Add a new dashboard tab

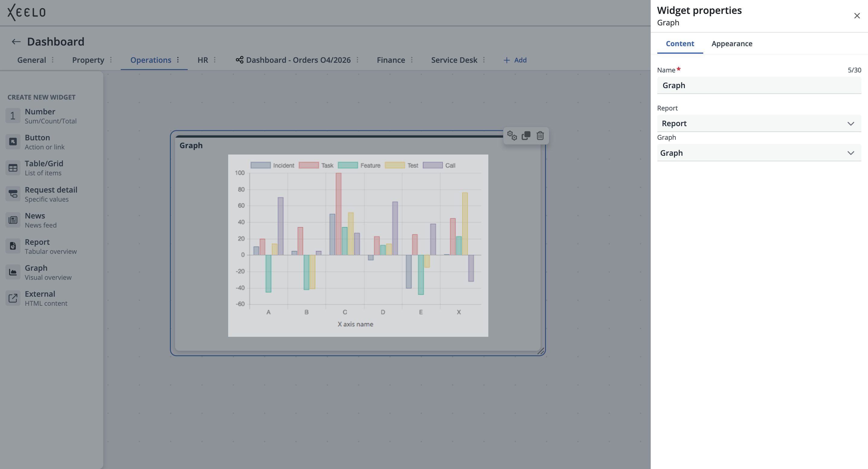pos(515,60)
